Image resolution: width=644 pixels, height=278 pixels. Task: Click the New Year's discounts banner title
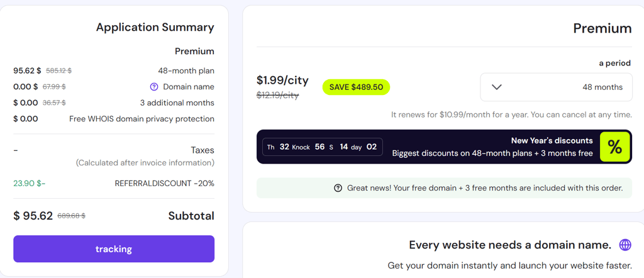click(x=552, y=140)
